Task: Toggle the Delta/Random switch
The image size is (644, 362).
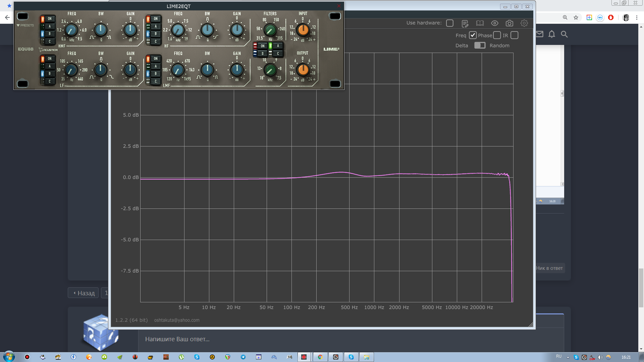Action: pos(480,45)
